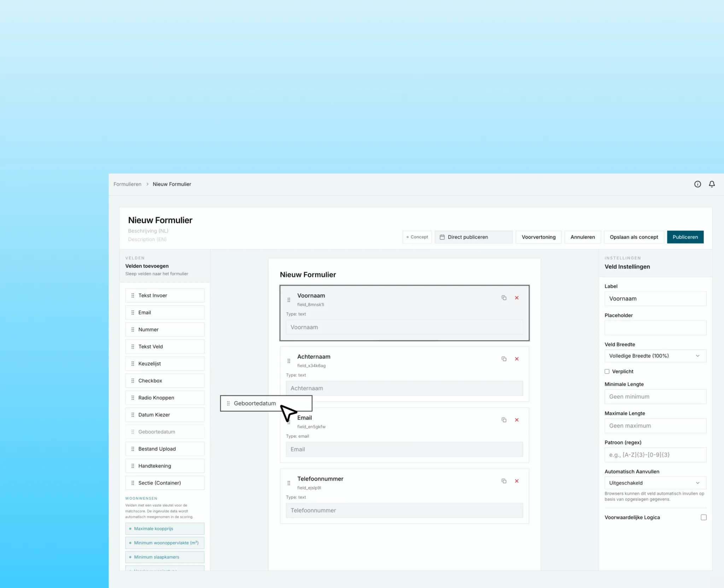Click Email preview input in form
724x588 pixels.
point(404,449)
